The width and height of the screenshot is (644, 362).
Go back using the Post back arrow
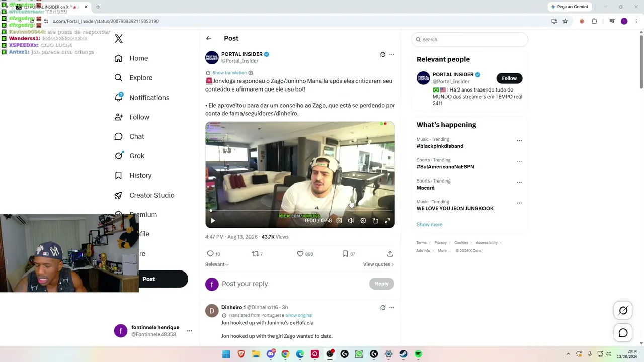point(209,38)
